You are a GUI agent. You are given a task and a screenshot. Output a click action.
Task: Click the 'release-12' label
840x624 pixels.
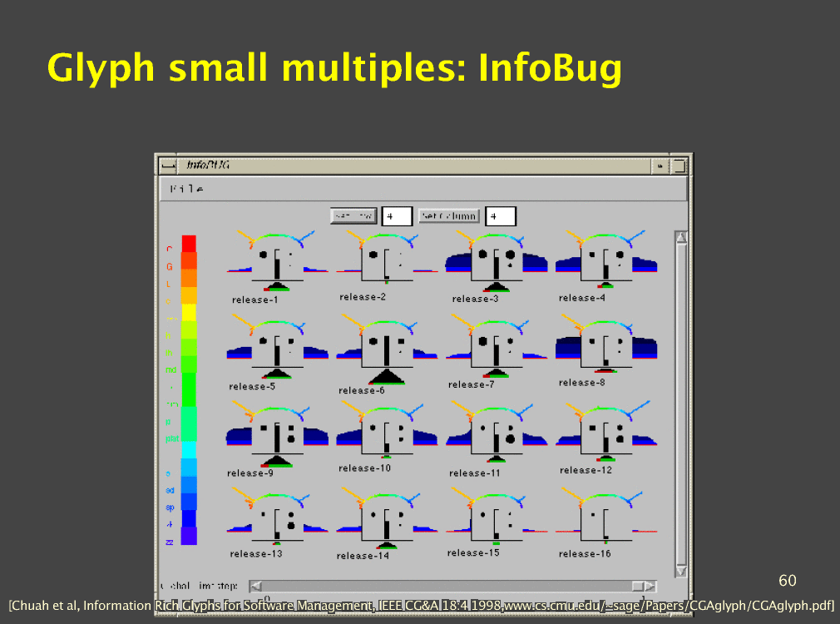coord(586,470)
